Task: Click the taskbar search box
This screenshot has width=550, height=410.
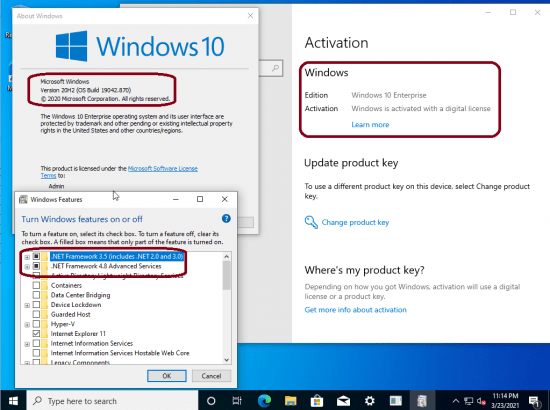Action: (x=112, y=401)
